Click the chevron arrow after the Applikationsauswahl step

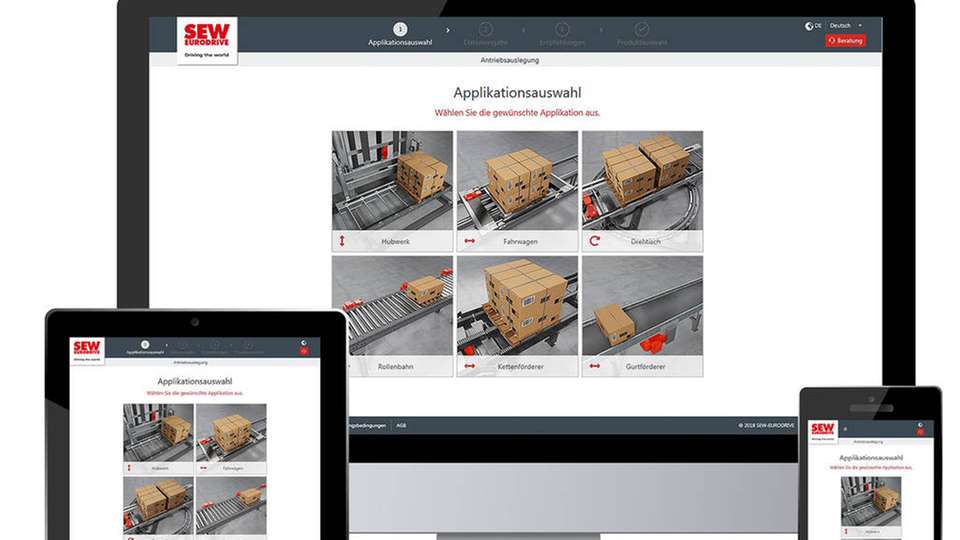coord(448,30)
